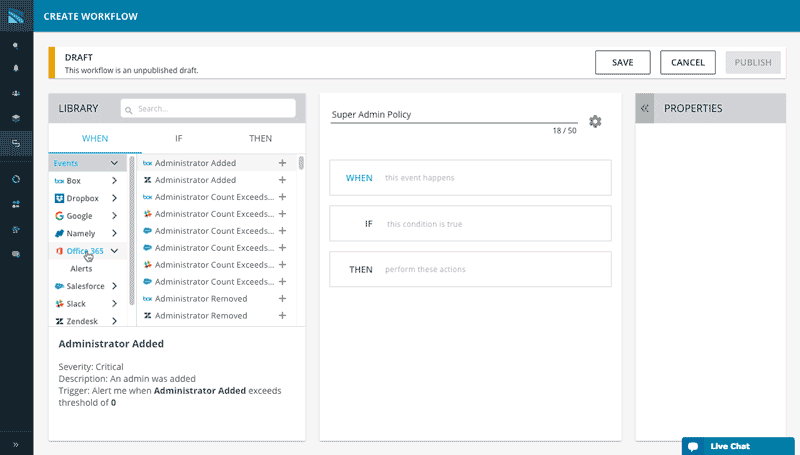Image resolution: width=800 pixels, height=455 pixels.
Task: Click the SAVE button
Action: pos(622,62)
